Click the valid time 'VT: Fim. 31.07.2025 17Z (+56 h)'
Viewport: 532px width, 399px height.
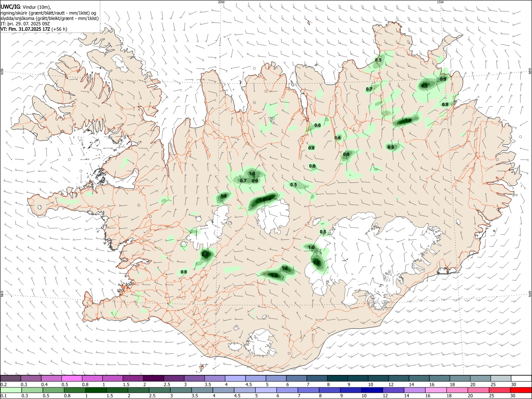[34, 29]
